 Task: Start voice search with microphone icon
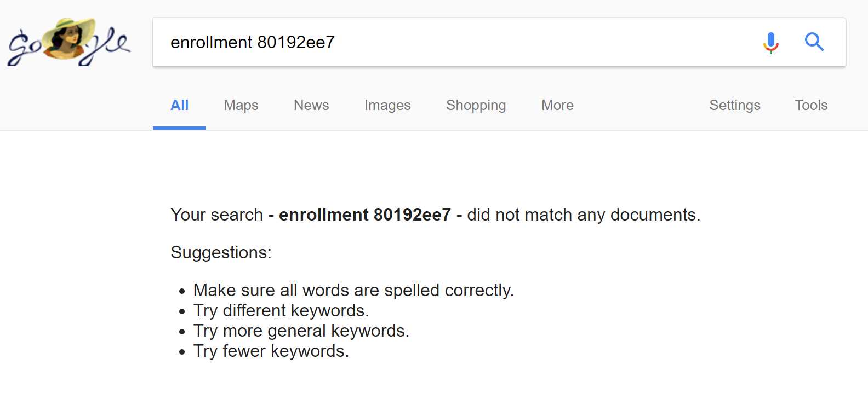[770, 42]
